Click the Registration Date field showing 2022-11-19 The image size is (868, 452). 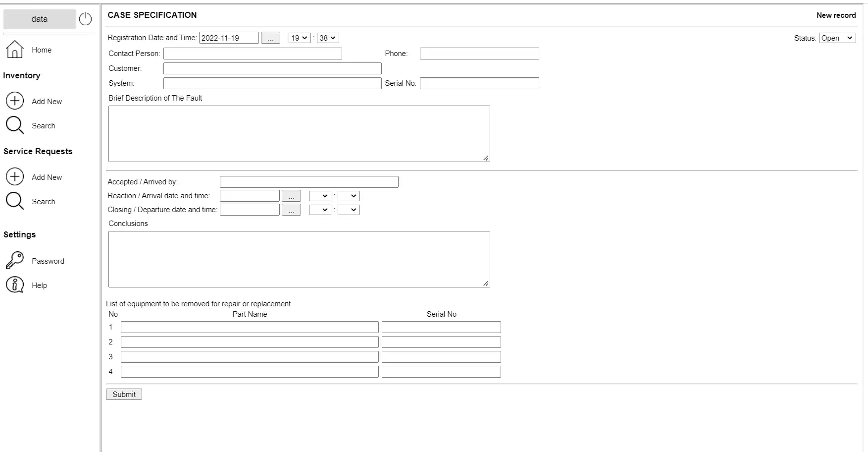(x=229, y=38)
